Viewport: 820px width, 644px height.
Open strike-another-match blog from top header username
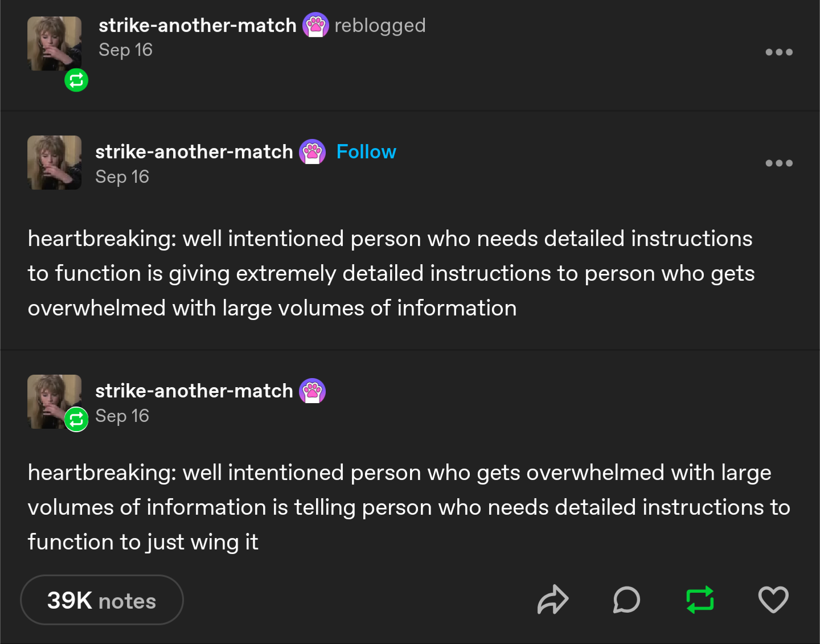tap(197, 26)
